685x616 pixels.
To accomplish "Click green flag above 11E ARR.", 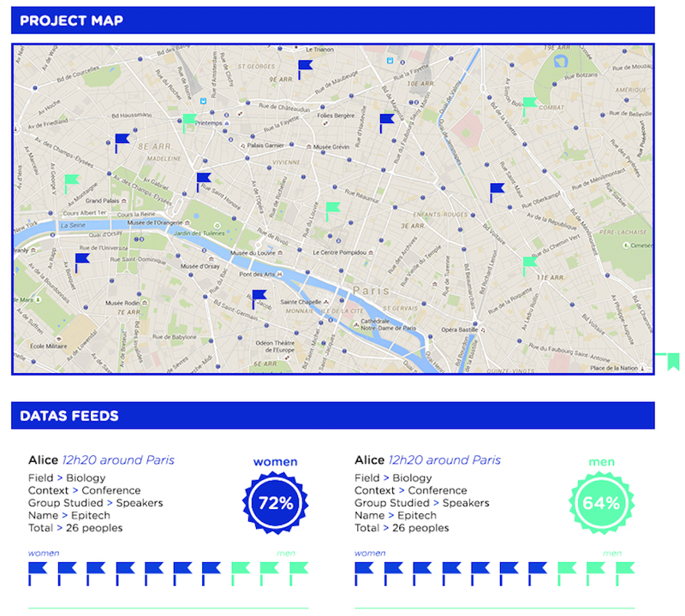I will coord(530,266).
